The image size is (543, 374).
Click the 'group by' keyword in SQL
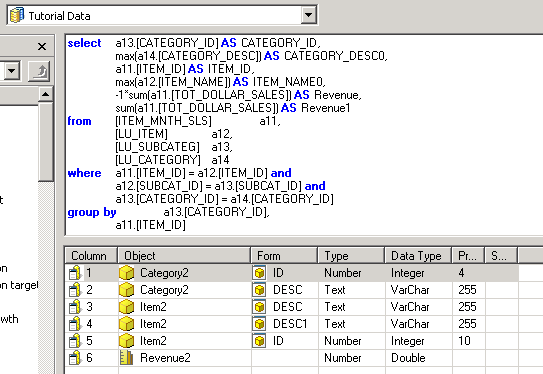pyautogui.click(x=92, y=212)
